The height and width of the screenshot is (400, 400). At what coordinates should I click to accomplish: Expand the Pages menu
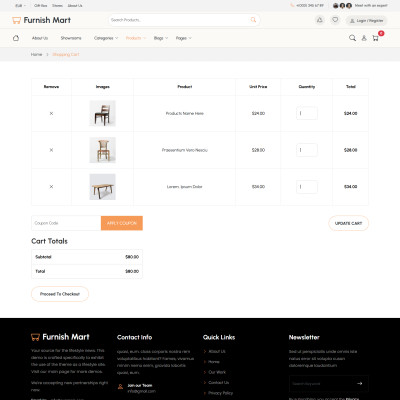pyautogui.click(x=184, y=38)
